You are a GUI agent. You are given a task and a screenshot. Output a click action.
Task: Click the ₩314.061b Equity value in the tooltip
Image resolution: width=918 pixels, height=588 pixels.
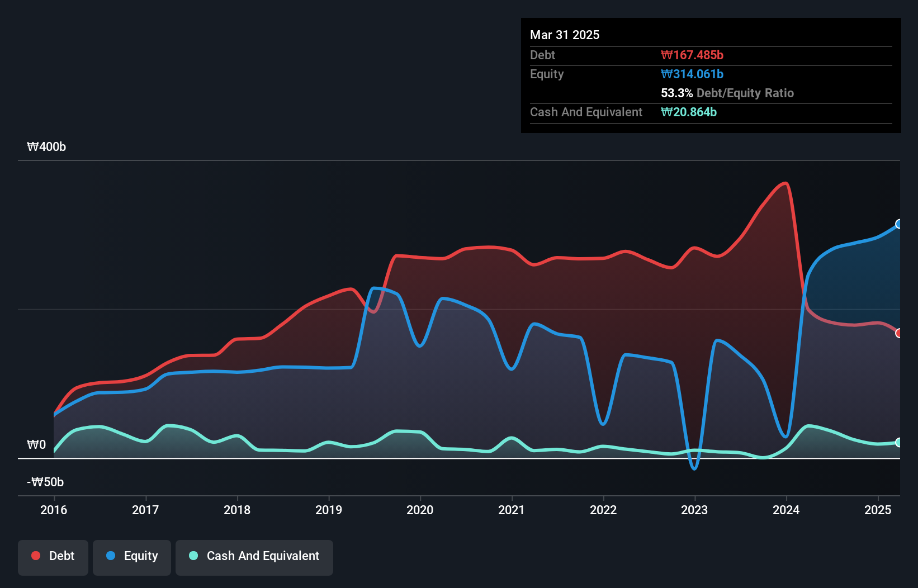coord(692,74)
